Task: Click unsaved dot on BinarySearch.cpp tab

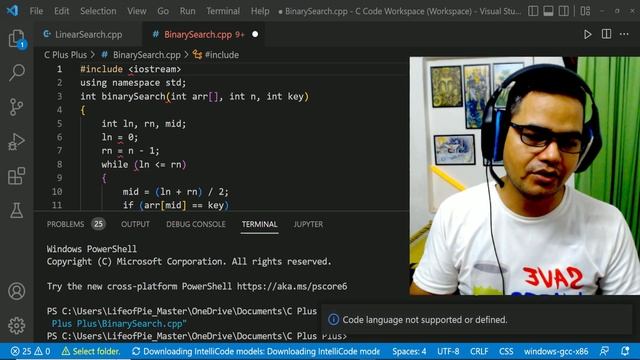Action: click(x=255, y=34)
